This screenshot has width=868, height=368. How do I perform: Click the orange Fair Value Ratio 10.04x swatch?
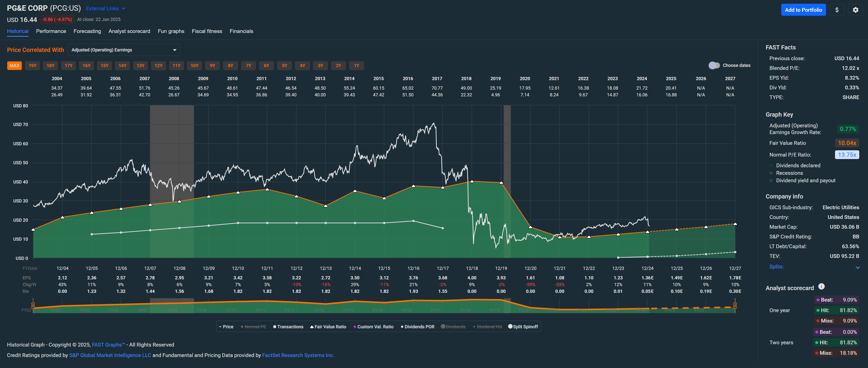(x=847, y=143)
